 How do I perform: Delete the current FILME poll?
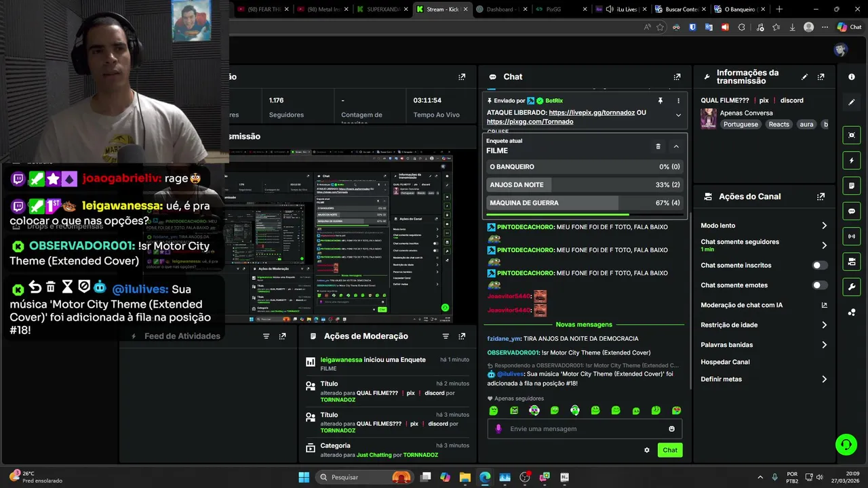[658, 146]
